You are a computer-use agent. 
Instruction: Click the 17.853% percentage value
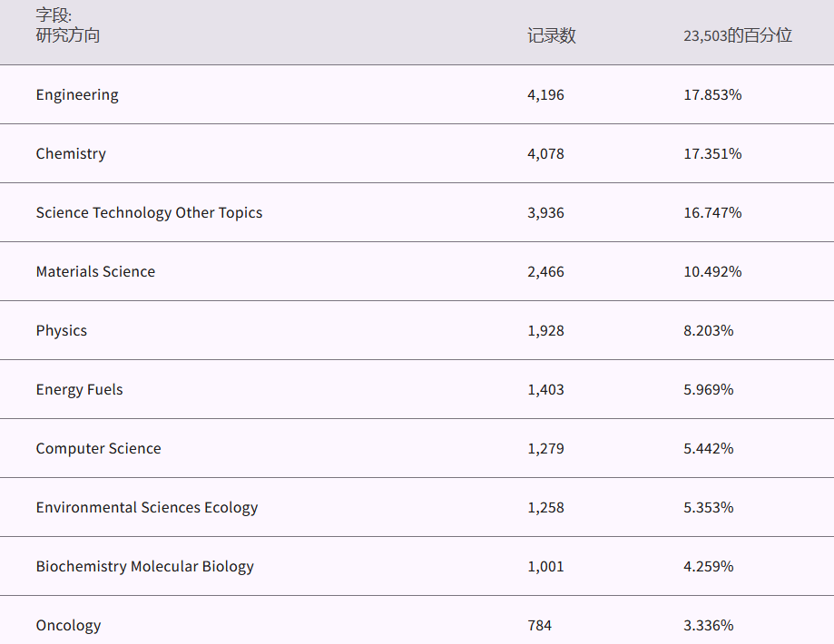click(x=712, y=95)
